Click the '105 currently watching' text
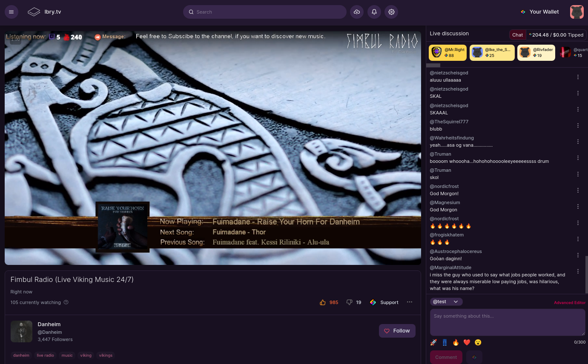Viewport: 588px width, 364px height. tap(36, 302)
